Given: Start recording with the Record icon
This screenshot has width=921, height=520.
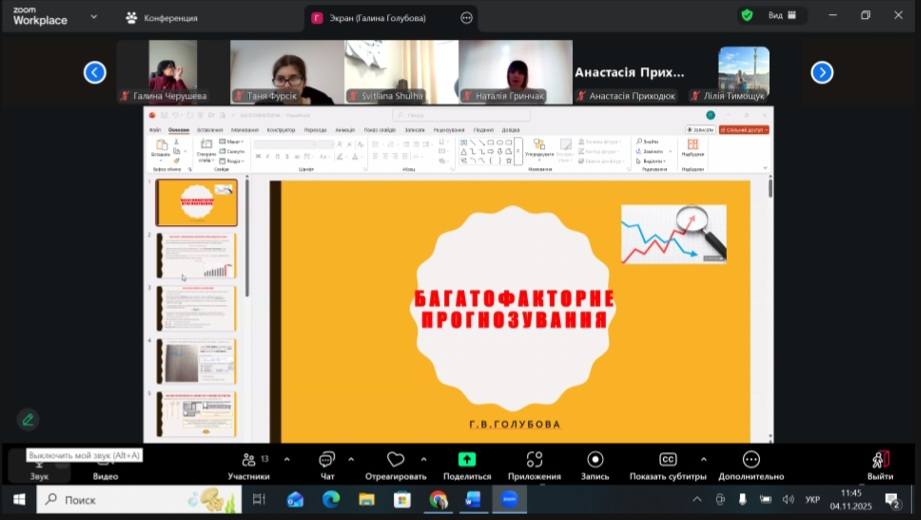Looking at the screenshot, I should pos(595,460).
